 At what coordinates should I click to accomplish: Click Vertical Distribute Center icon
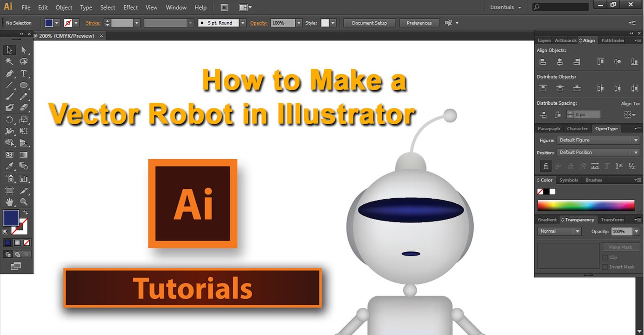click(560, 88)
